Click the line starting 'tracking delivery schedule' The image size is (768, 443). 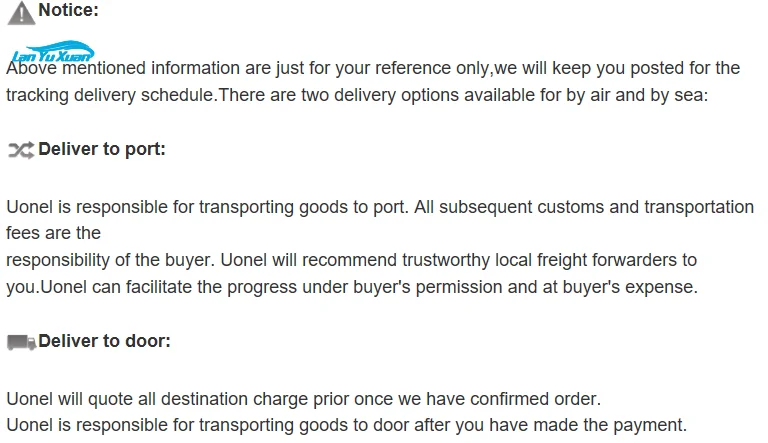[x=357, y=95]
